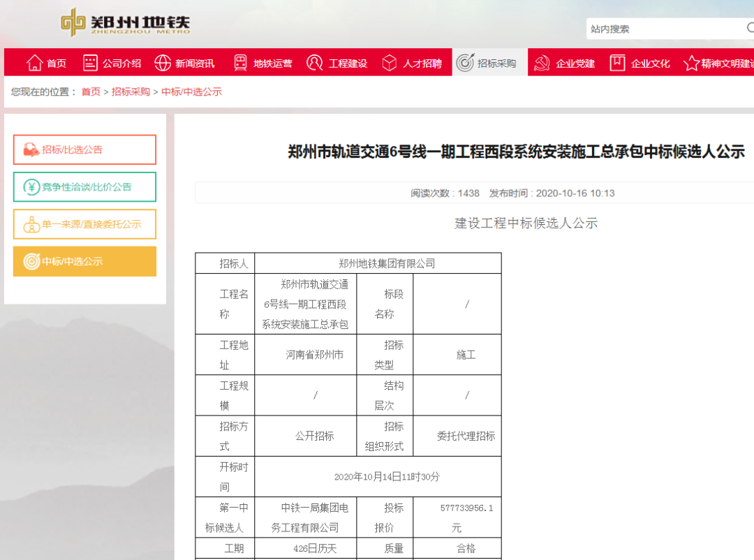The image size is (754, 560).
Task: Follow the breadcrumb link 招标采购
Action: pyautogui.click(x=131, y=92)
